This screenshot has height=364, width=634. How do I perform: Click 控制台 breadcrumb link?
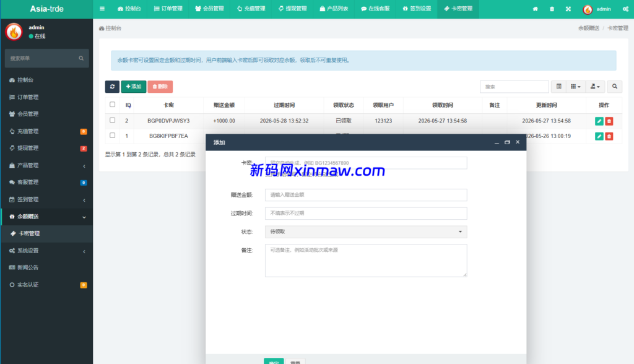pyautogui.click(x=110, y=28)
